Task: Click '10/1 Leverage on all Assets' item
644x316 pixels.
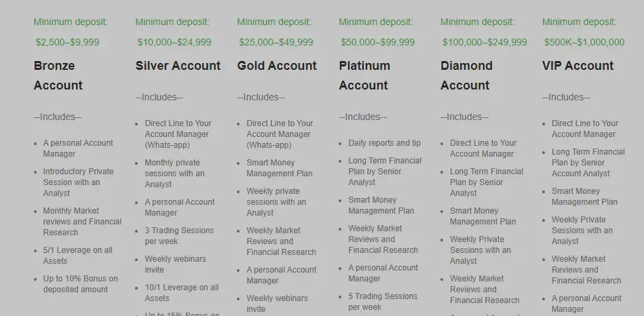Action: pyautogui.click(x=182, y=293)
